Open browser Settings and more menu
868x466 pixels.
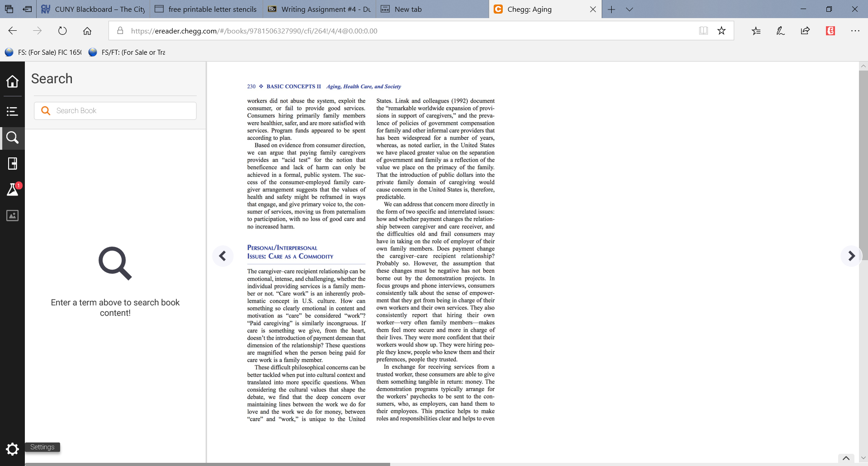(855, 31)
